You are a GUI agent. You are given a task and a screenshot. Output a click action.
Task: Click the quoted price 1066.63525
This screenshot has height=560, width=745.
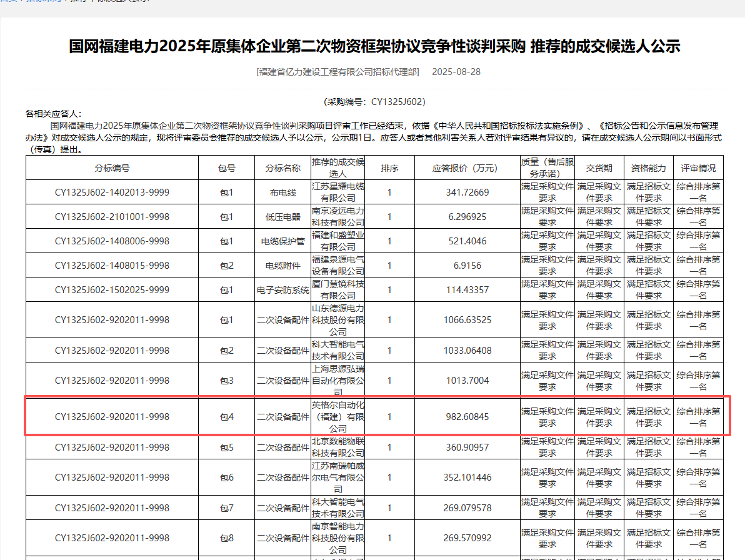pyautogui.click(x=467, y=320)
